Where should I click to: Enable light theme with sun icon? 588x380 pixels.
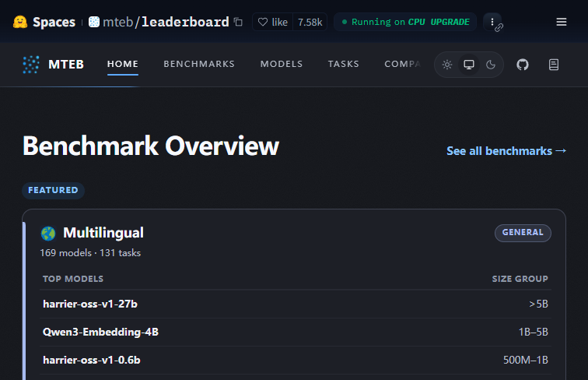pos(447,65)
